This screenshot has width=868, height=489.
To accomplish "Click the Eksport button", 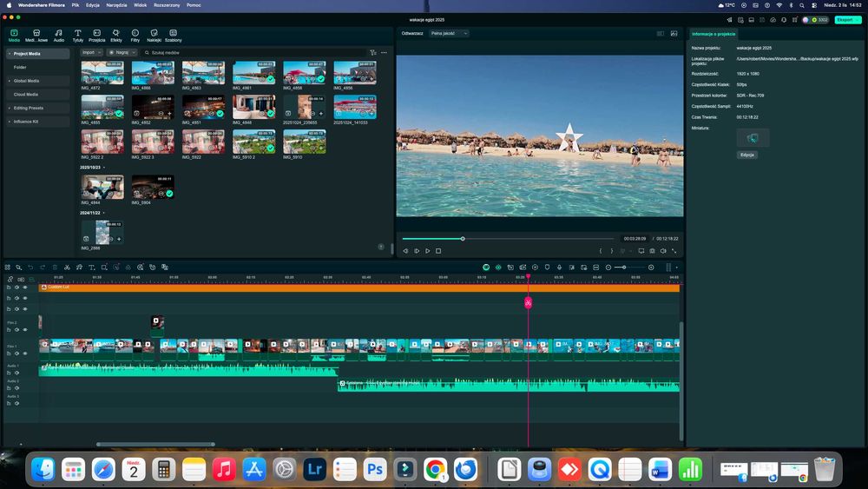I will tap(847, 20).
